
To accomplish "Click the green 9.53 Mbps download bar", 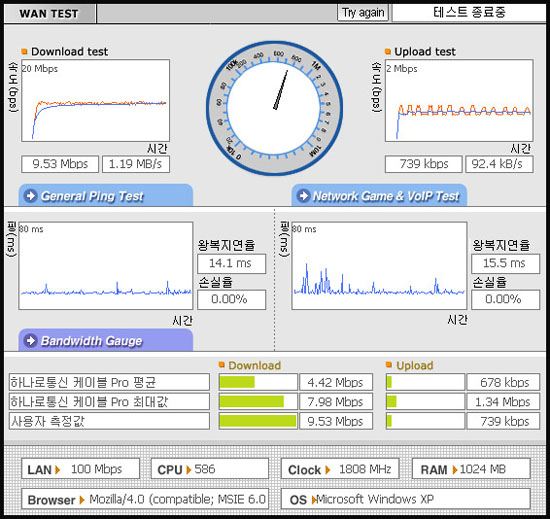I will (x=258, y=421).
